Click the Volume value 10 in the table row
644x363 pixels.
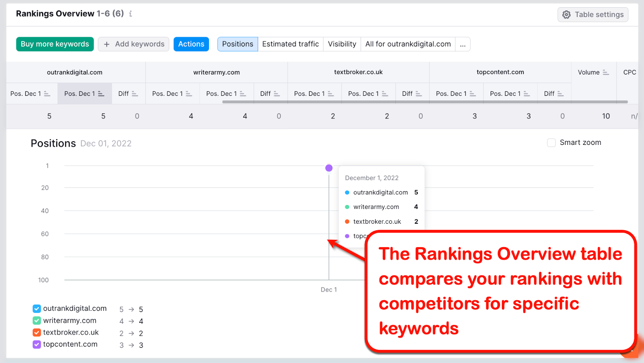pos(606,116)
